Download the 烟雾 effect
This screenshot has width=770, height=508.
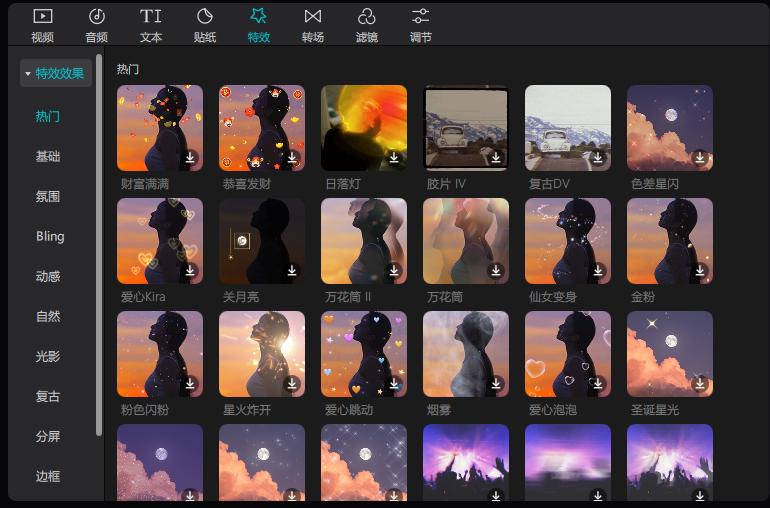click(x=496, y=384)
